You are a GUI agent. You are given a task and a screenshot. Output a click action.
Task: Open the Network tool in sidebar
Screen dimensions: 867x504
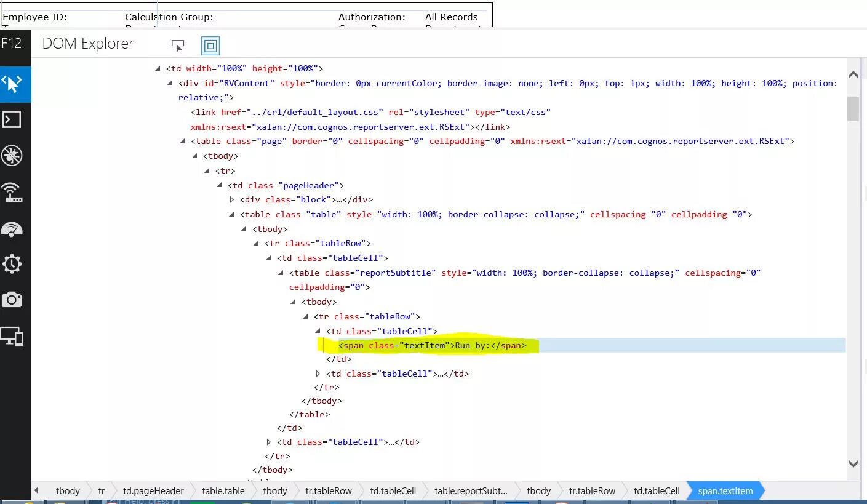pos(12,192)
